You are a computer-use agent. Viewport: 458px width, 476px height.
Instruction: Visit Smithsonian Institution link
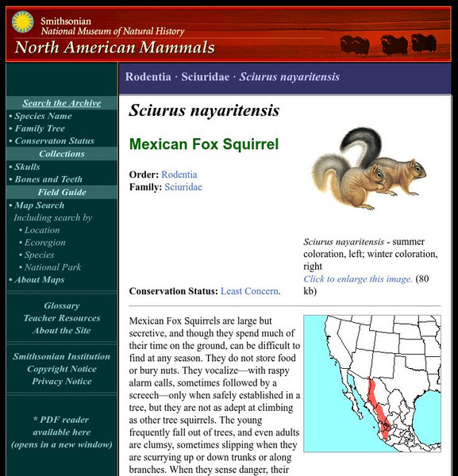62,356
